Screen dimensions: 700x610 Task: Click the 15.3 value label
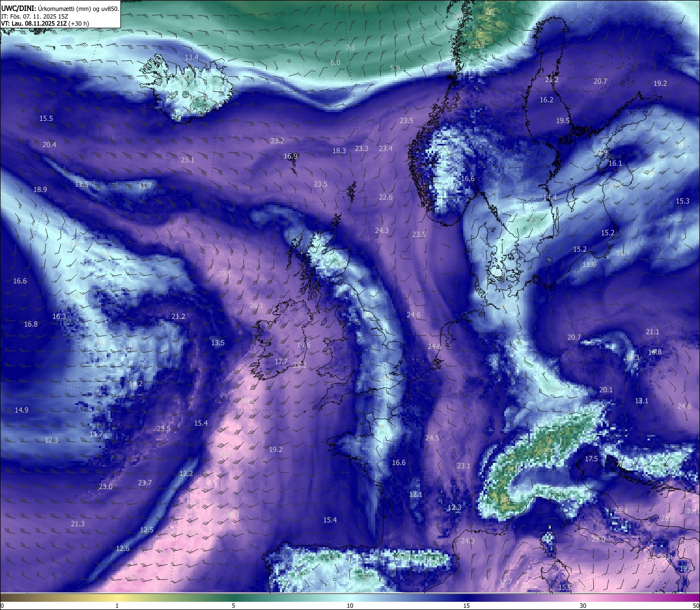click(682, 201)
